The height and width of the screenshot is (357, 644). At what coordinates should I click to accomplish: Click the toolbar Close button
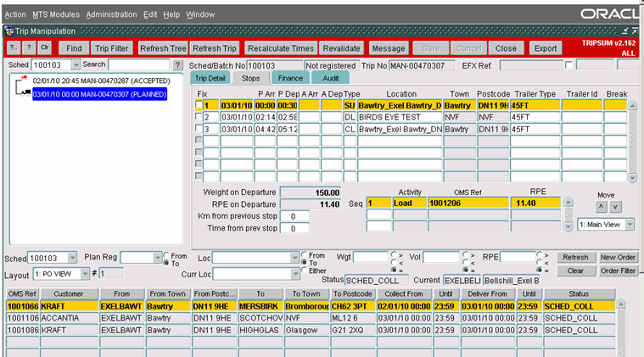click(x=506, y=48)
